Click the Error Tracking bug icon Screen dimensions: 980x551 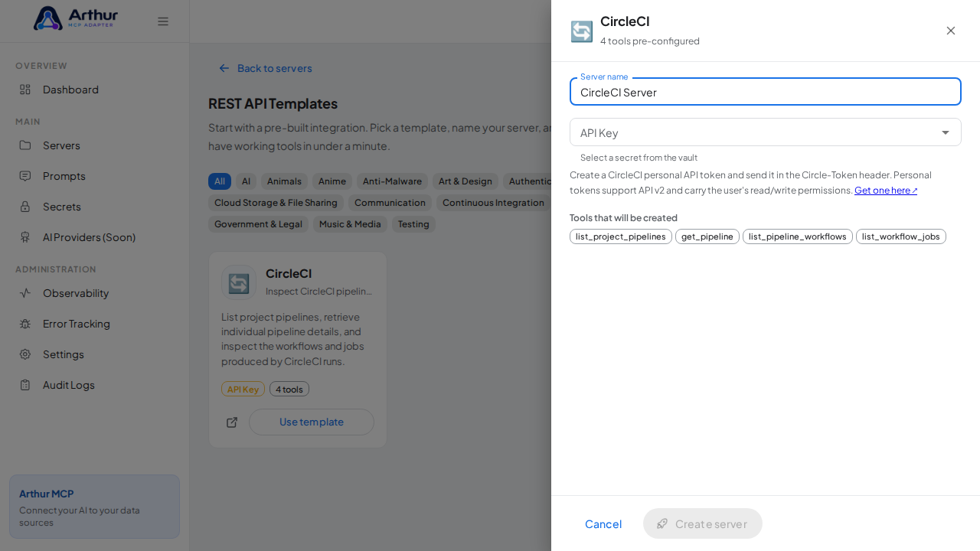25,324
